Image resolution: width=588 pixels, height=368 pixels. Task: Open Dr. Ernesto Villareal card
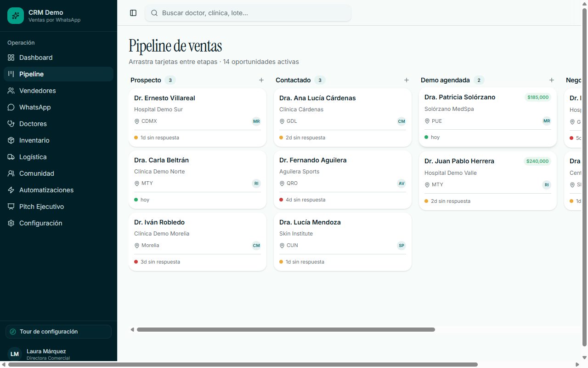click(198, 118)
